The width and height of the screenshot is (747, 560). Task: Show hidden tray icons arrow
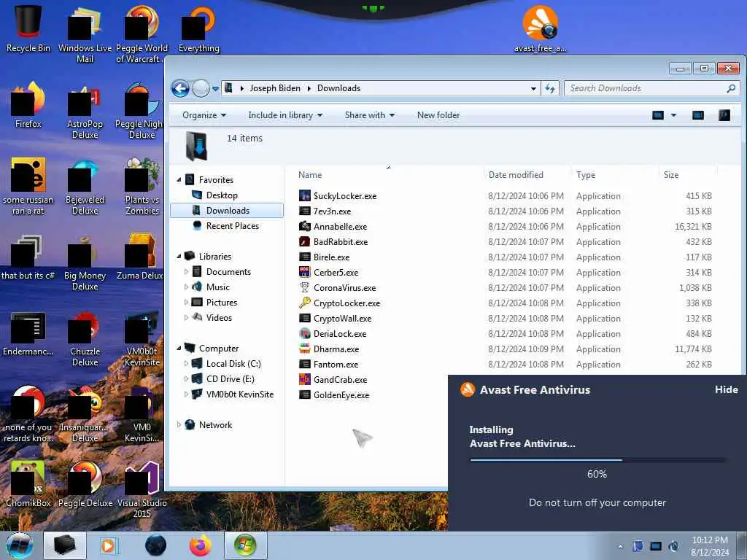[x=620, y=546]
